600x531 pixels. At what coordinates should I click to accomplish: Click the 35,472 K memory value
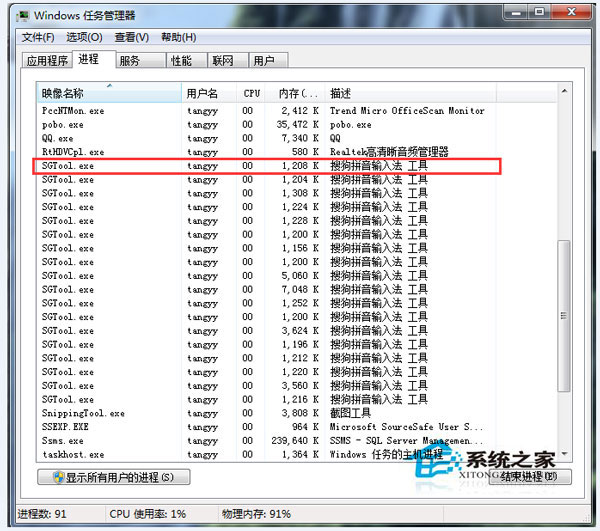(x=298, y=125)
